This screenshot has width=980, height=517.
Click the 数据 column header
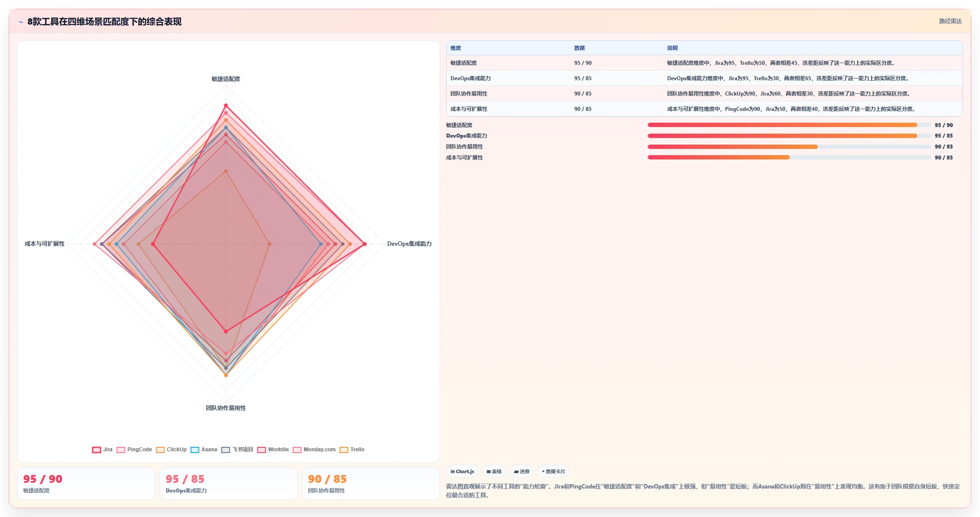tap(579, 48)
